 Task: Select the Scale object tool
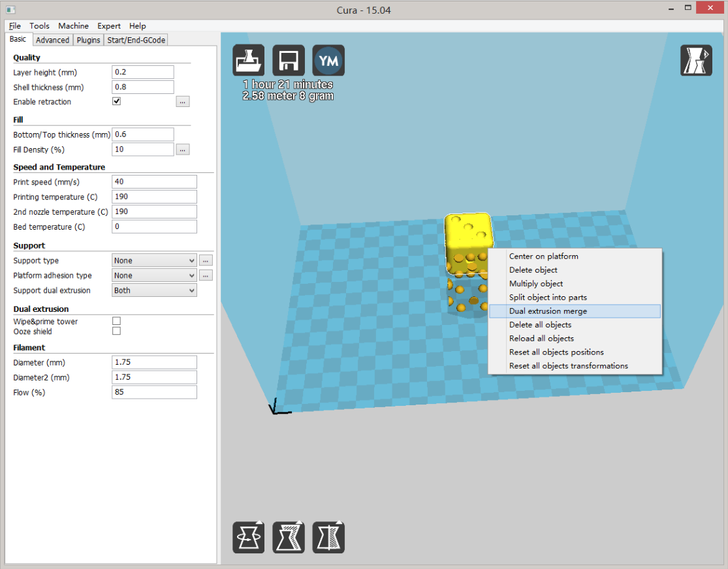click(289, 537)
